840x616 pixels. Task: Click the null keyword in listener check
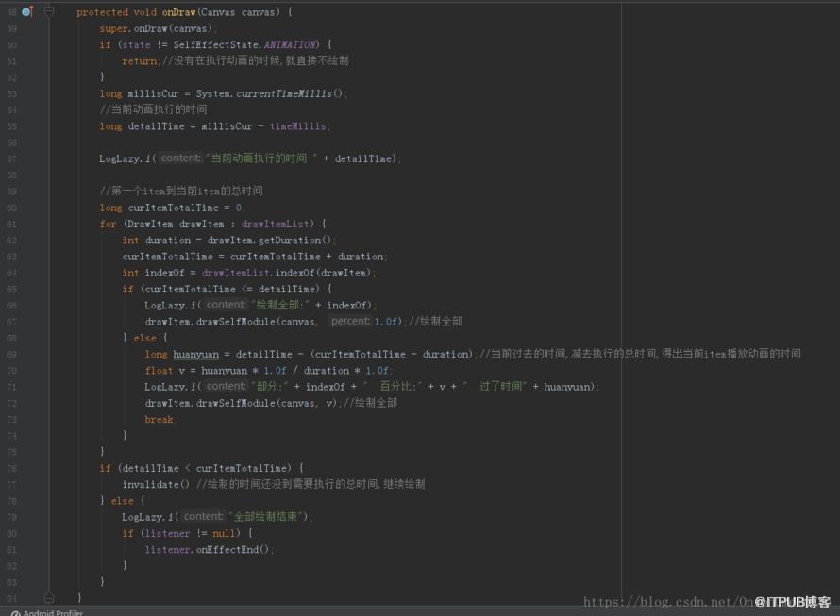click(224, 534)
